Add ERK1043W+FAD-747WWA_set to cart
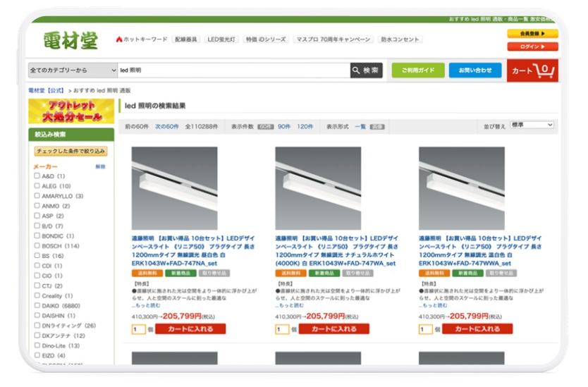This screenshot has height=387, width=588. pos(477,329)
